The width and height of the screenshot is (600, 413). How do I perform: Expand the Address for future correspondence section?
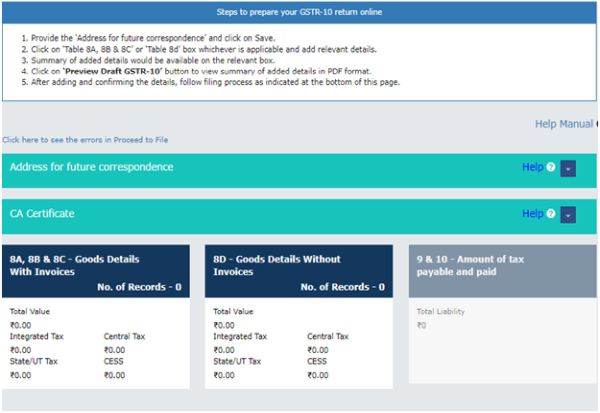pyautogui.click(x=568, y=168)
